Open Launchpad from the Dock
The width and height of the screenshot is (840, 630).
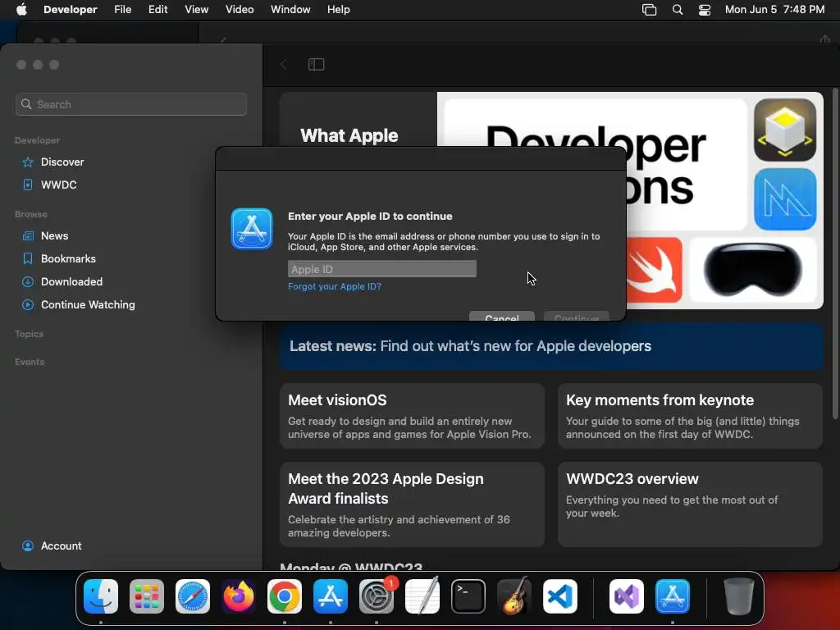[147, 596]
